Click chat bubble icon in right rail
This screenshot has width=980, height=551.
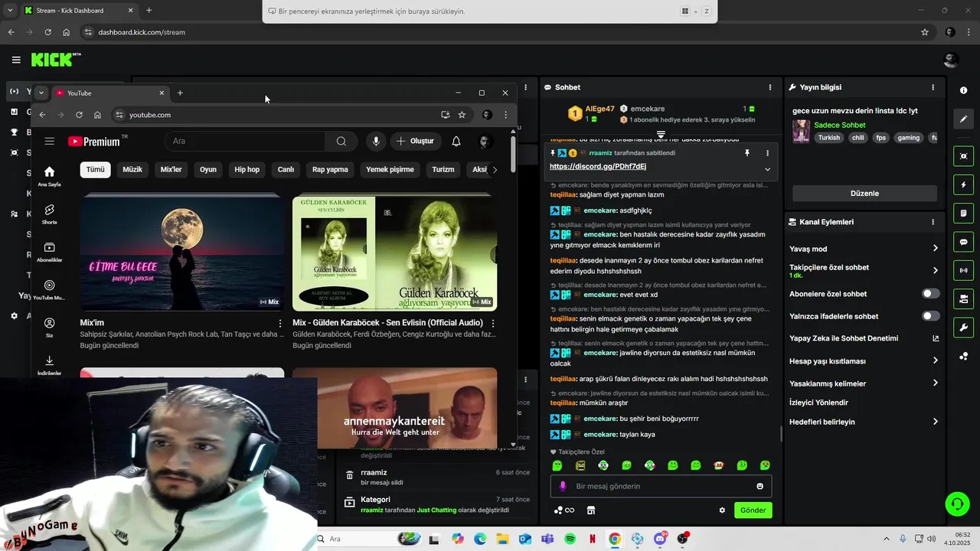pos(963,242)
